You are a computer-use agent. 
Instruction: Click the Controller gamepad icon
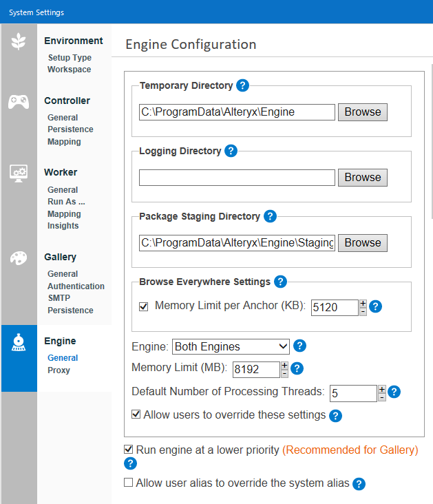pyautogui.click(x=19, y=102)
